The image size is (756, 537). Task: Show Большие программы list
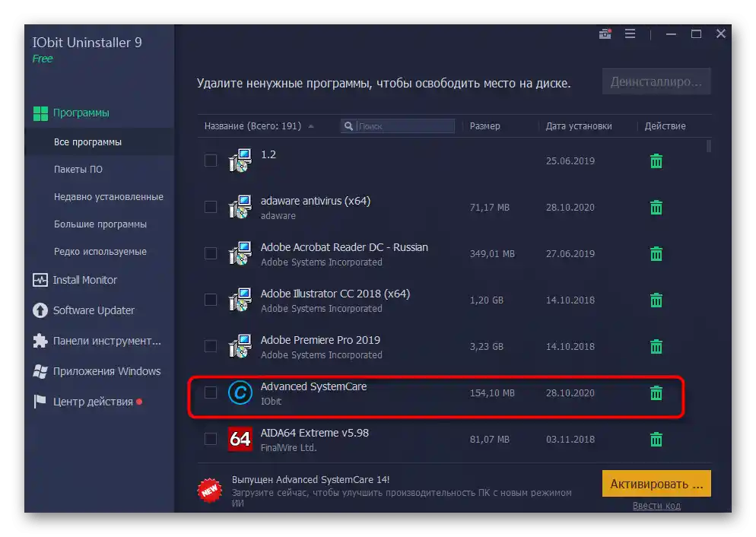click(x=100, y=224)
